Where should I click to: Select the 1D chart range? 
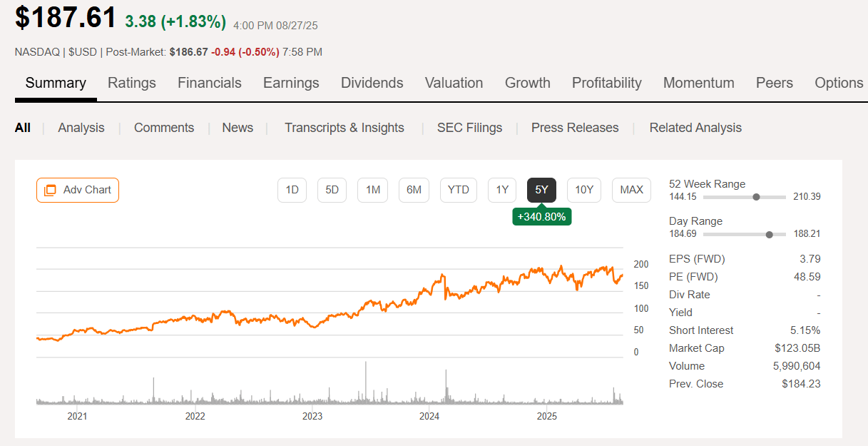[x=292, y=190]
